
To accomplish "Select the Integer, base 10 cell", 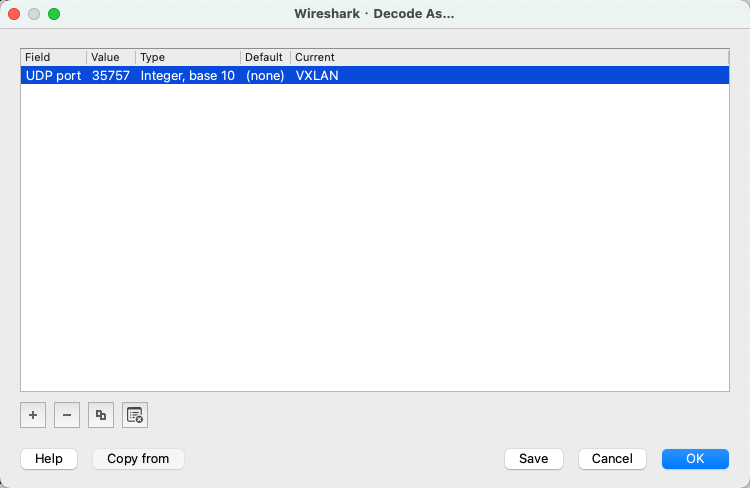I will (x=188, y=76).
